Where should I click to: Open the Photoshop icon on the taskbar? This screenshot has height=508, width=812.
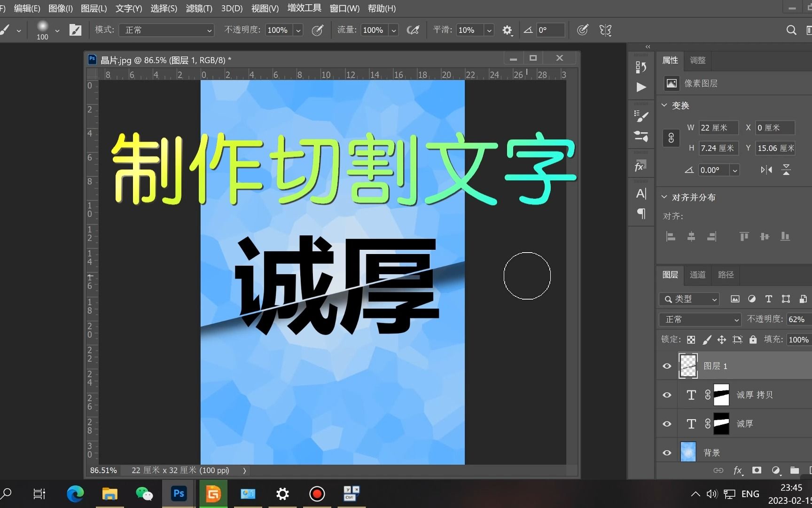point(178,493)
